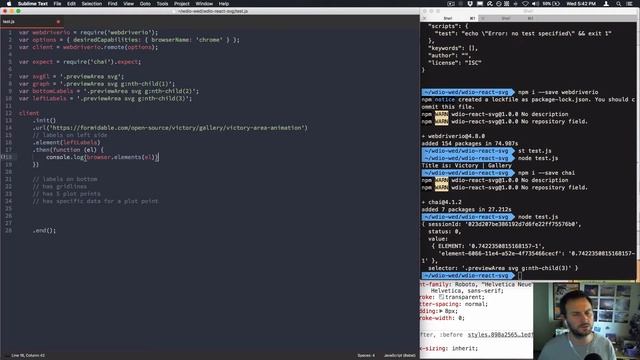Image resolution: width=640 pixels, height=360 pixels.
Task: Click the .then(function (el) { line
Action: click(68, 150)
